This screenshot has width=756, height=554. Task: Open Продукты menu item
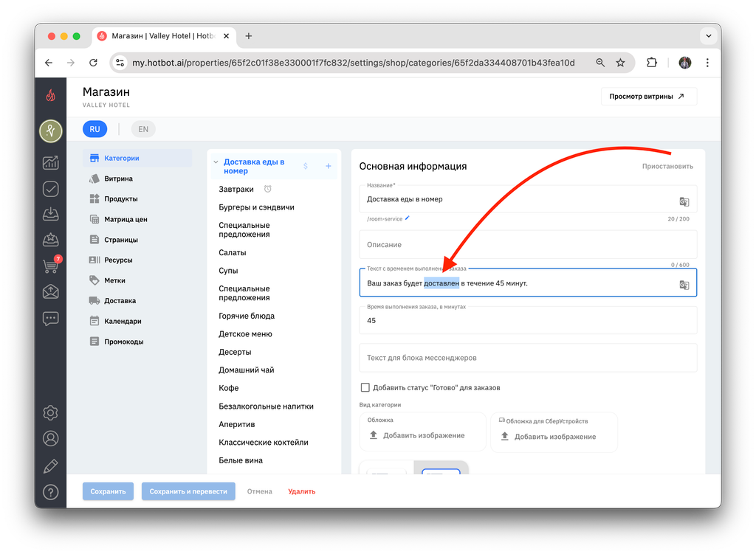pos(137,198)
